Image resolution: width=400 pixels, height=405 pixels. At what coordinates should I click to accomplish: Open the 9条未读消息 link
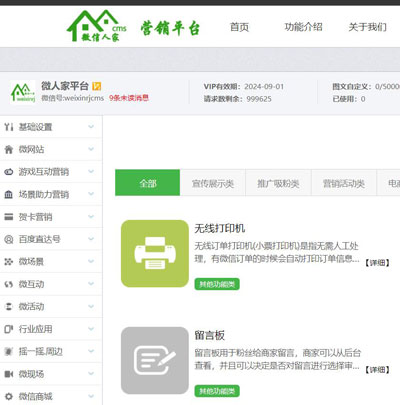tap(129, 98)
